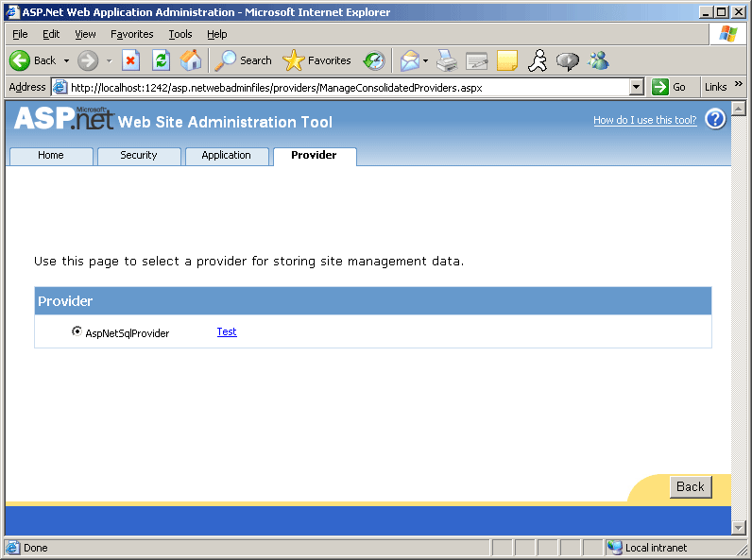The height and width of the screenshot is (560, 752).
Task: Click the History toolbar icon
Action: click(x=375, y=60)
